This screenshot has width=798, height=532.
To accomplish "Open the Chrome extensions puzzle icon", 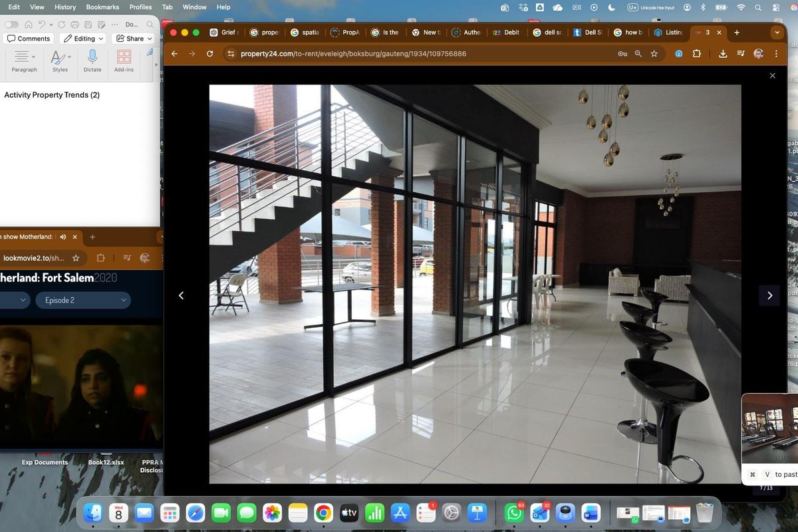I will (697, 54).
